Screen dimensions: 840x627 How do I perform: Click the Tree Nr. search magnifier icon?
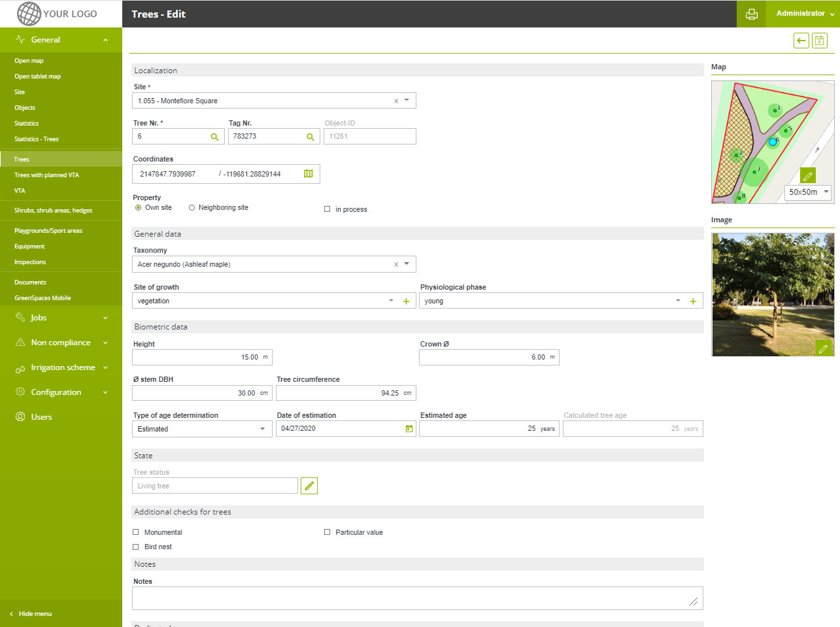point(214,137)
